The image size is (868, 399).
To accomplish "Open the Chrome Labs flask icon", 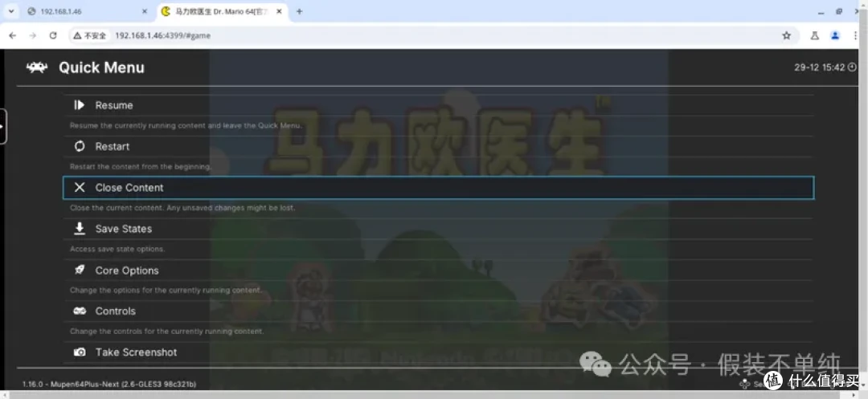I will click(x=814, y=35).
